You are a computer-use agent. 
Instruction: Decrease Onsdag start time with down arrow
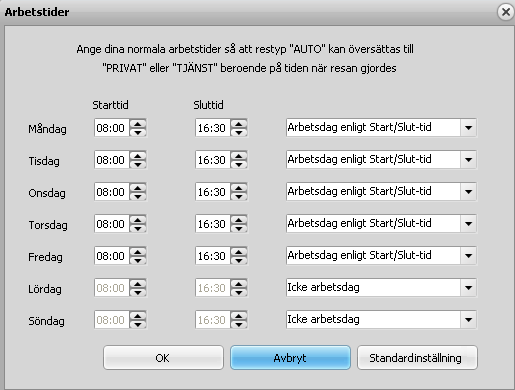[x=138, y=196]
